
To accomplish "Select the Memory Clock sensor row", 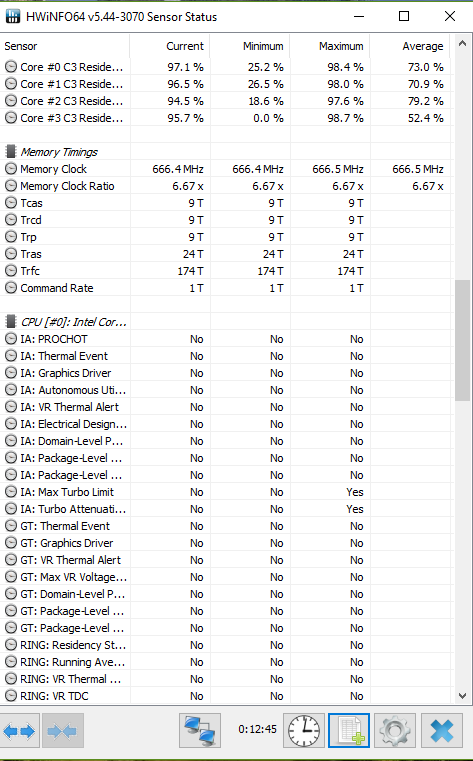I will [226, 169].
